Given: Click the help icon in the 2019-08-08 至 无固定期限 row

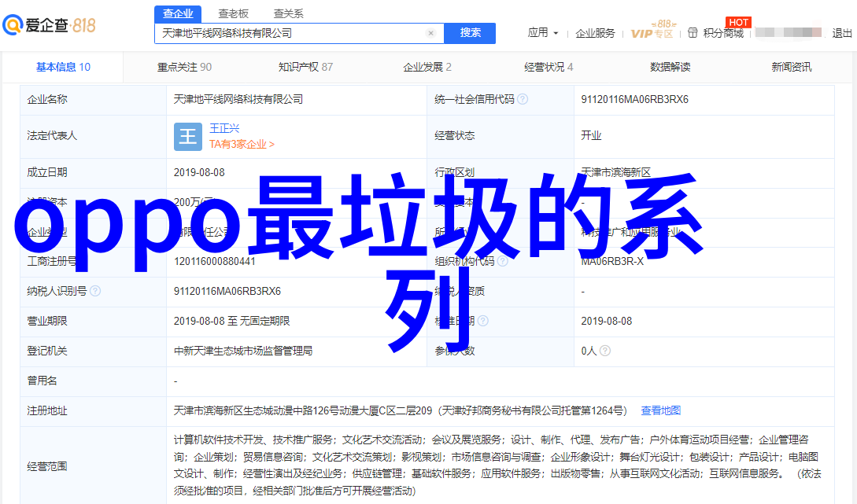Looking at the screenshot, I should pyautogui.click(x=482, y=321).
